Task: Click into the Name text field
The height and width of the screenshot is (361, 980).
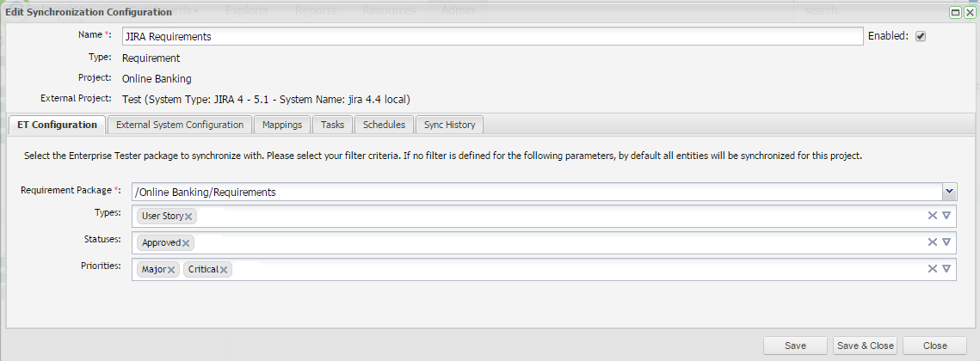Action: [492, 37]
